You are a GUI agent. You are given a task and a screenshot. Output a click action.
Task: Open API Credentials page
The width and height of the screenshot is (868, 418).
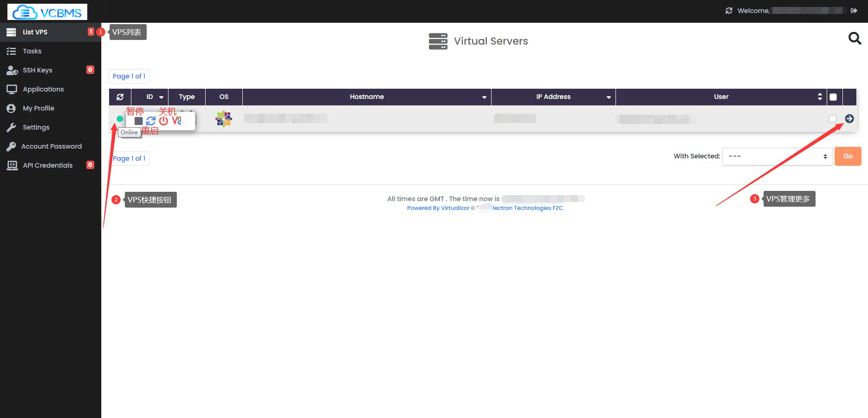pyautogui.click(x=50, y=165)
